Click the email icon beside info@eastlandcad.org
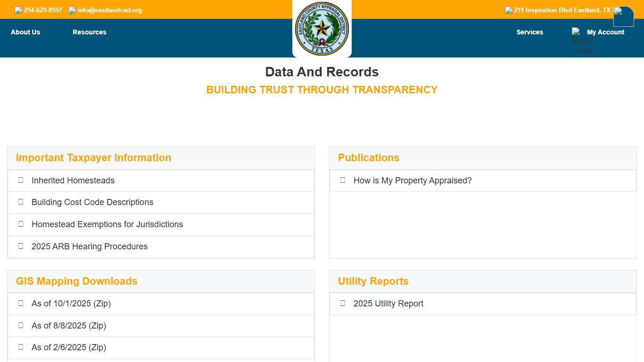 pos(72,9)
